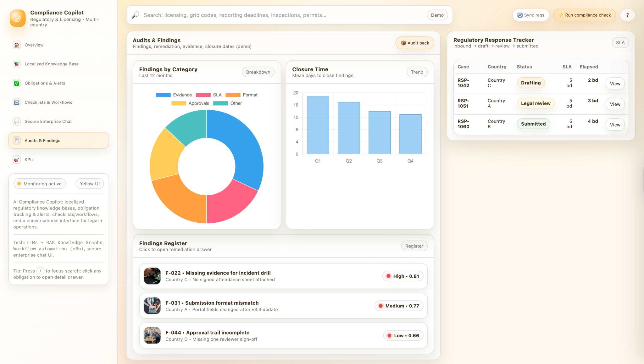Open finding F-022 thumbnail image

coord(152,276)
